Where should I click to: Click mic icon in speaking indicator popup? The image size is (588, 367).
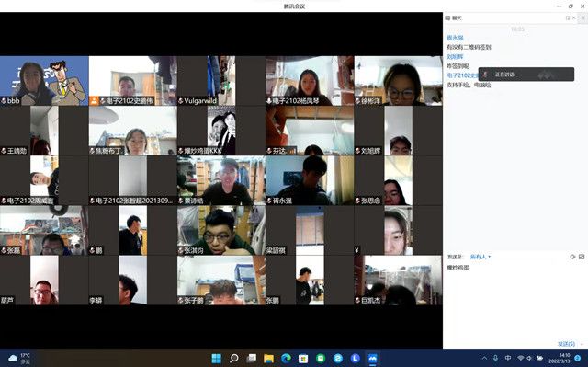[x=485, y=75]
